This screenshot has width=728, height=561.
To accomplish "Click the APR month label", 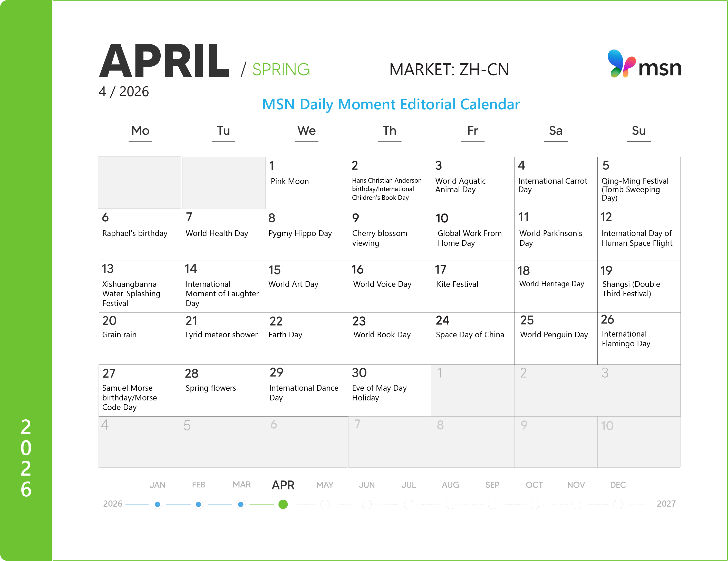I will (x=283, y=485).
